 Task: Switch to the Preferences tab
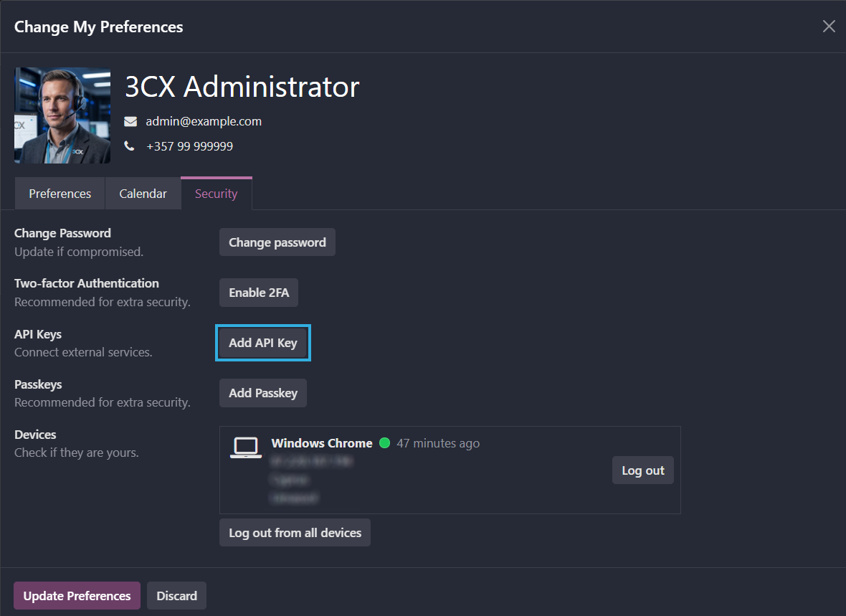[x=60, y=194]
